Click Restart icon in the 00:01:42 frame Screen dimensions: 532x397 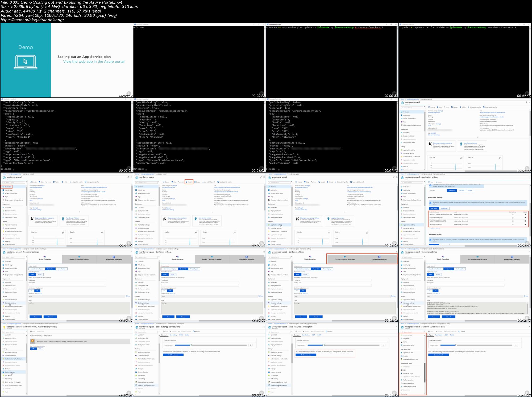186,182
